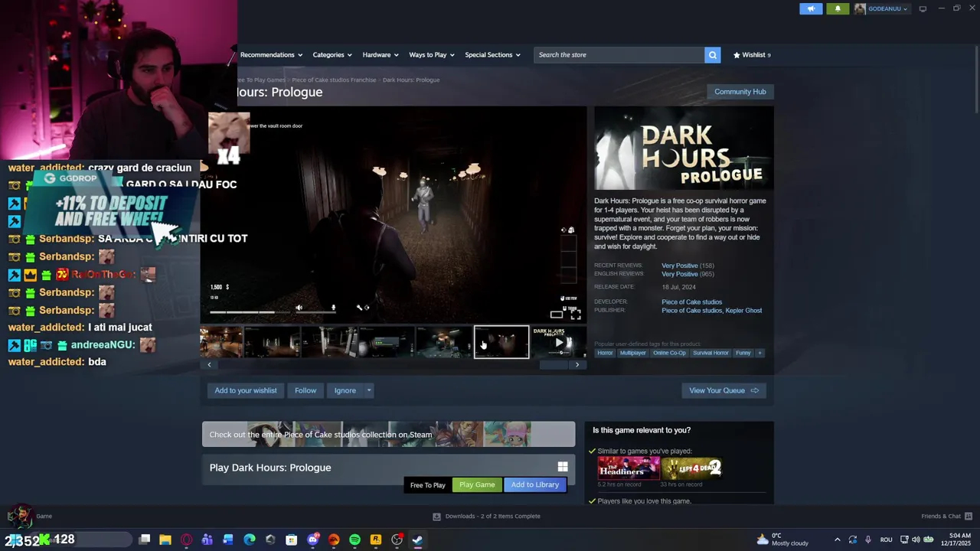Ignore this game
The image size is (980, 551).
(345, 390)
